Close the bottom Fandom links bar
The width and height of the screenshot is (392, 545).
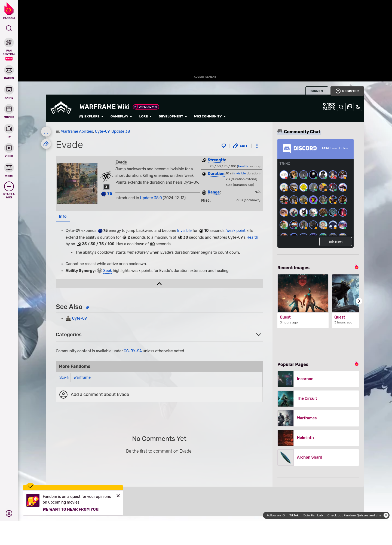coord(386,515)
